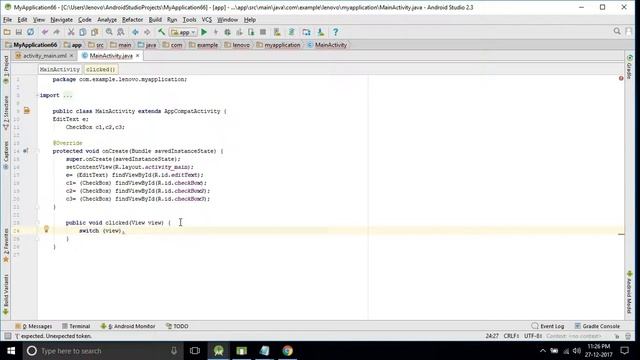Viewport: 640px width, 360px height.
Task: Navigate Forward with the toolbar arrow icon
Action: point(147,32)
